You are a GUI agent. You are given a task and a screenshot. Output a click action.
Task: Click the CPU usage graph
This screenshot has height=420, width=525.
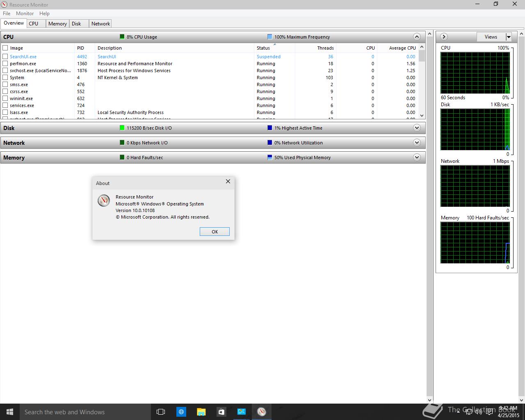click(x=475, y=73)
